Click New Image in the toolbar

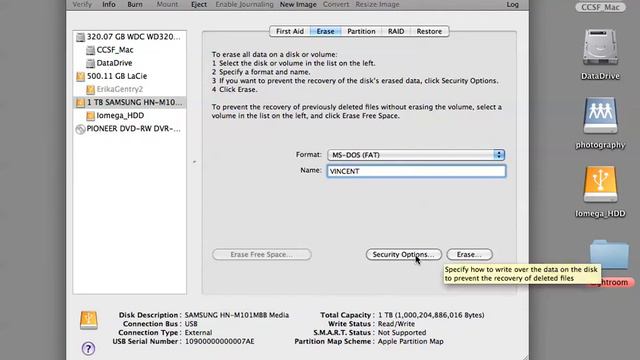[x=298, y=4]
